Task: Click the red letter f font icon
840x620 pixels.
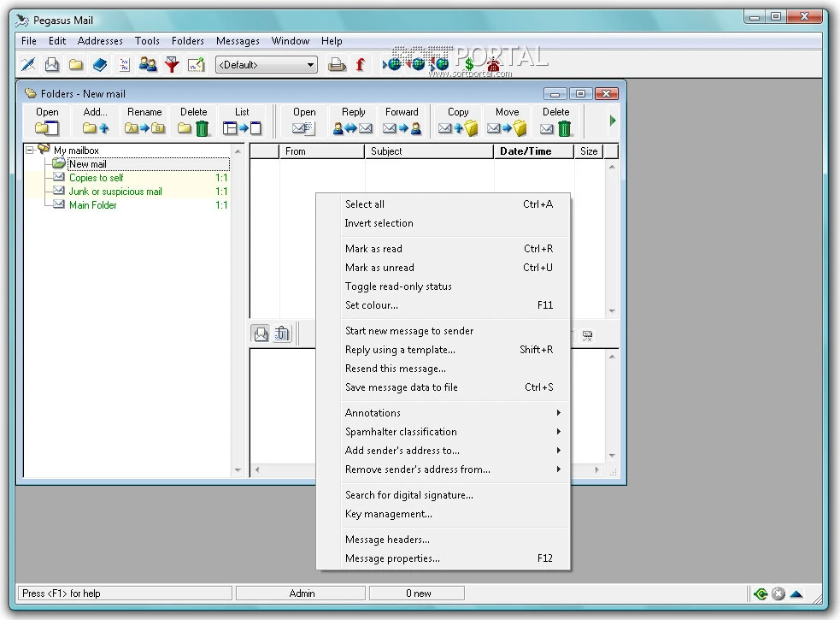Action: 360,64
